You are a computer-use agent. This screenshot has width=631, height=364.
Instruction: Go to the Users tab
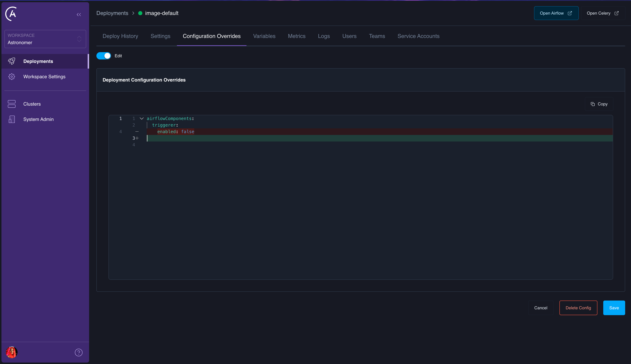[349, 36]
